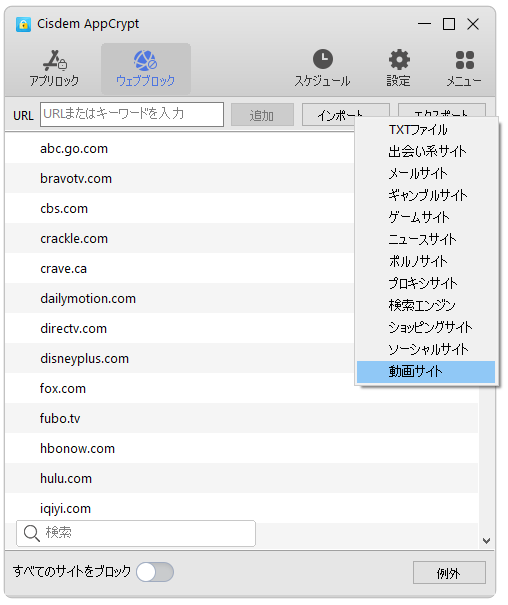This screenshot has height=605, width=508.
Task: Toggle すべてのサイトをブロック switch
Action: click(x=155, y=571)
